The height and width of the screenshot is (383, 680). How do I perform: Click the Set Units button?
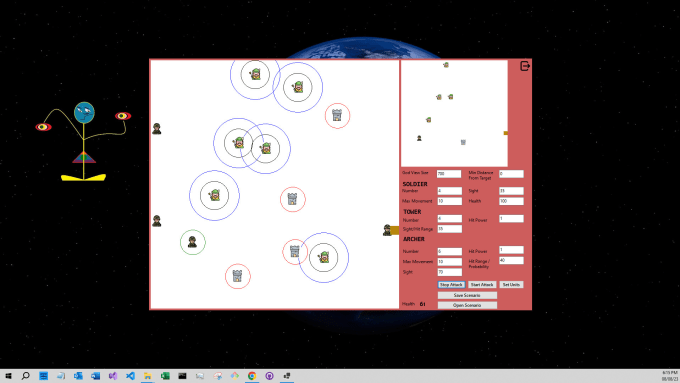pos(511,285)
